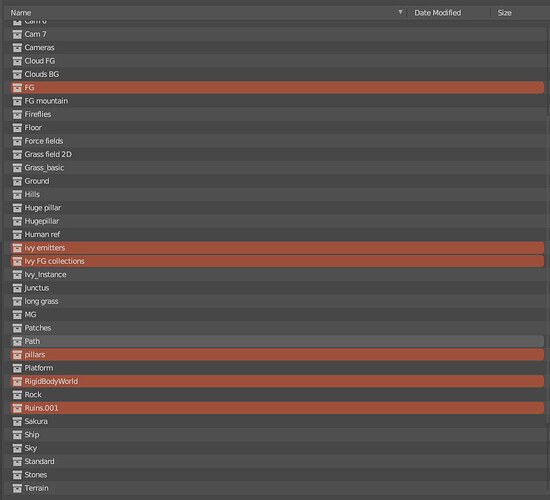
Task: Click the collection icon beside Ivy_Instance
Action: [x=17, y=275]
